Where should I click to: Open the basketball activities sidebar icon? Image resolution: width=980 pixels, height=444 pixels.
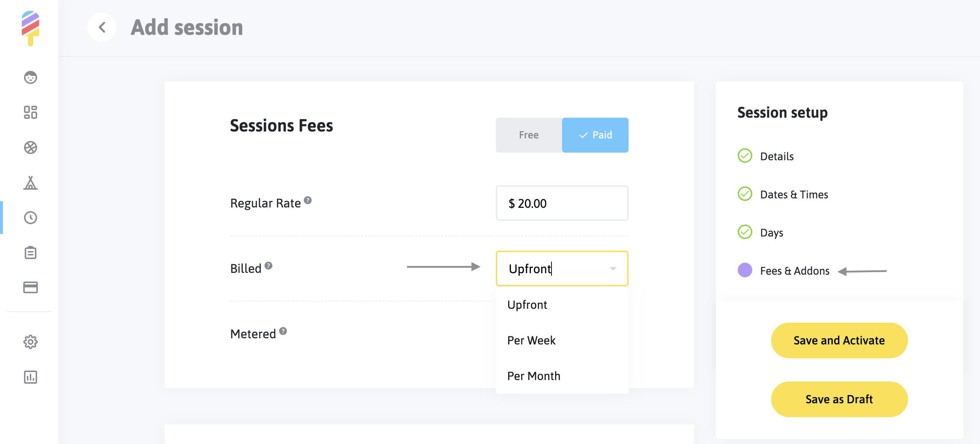(31, 148)
